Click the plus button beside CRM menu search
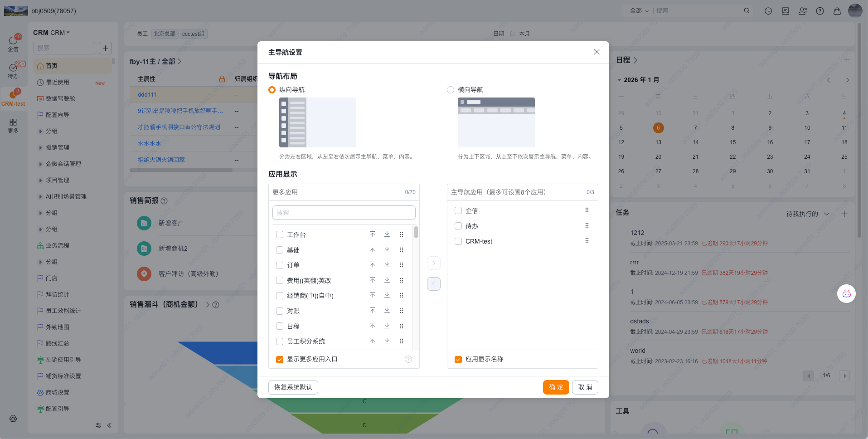 point(105,48)
